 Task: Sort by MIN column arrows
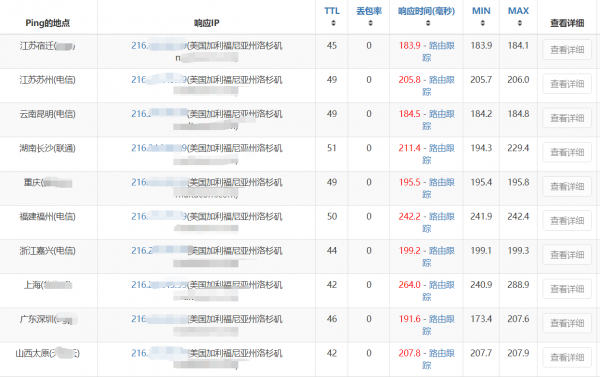tap(483, 23)
